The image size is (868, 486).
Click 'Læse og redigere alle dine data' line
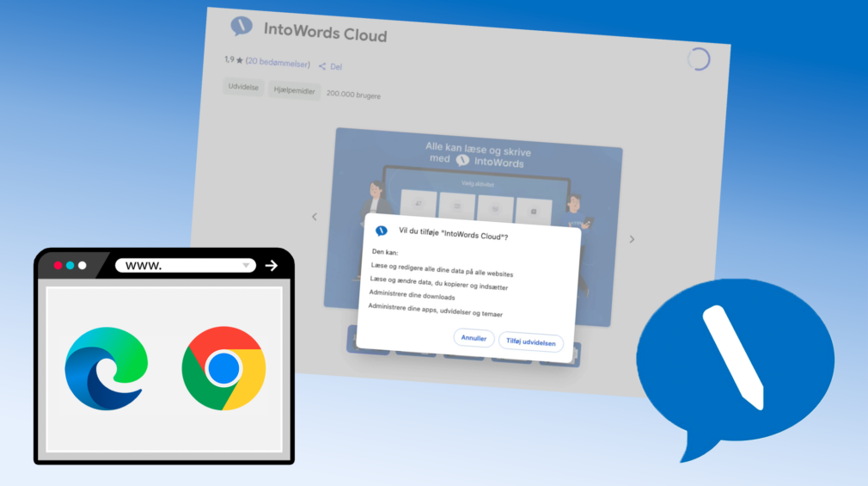442,270
